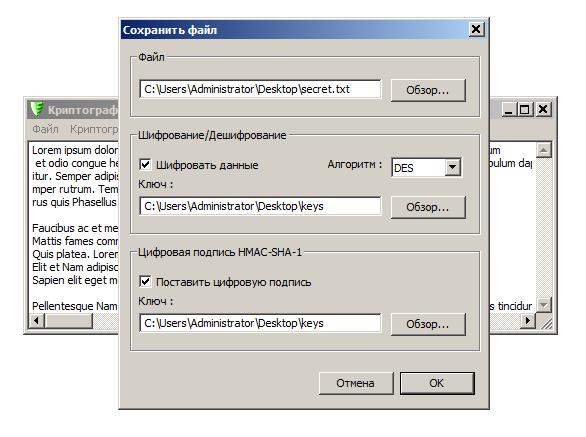The width and height of the screenshot is (586, 437).
Task: Click the green shield application icon
Action: pos(37,109)
